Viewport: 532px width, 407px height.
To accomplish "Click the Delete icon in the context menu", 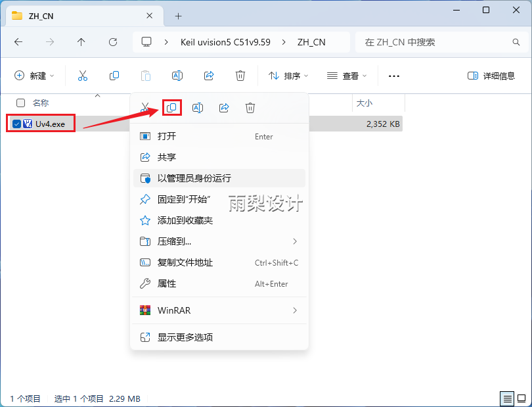I will (250, 107).
